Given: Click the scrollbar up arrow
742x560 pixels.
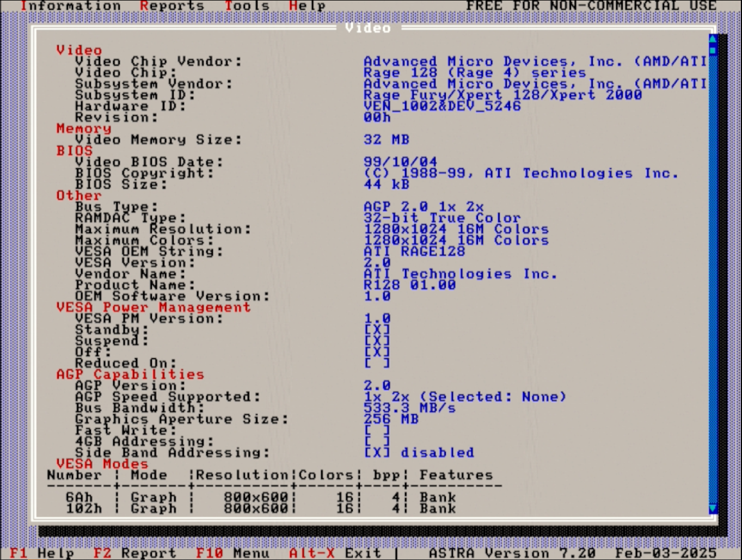Looking at the screenshot, I should [713, 39].
